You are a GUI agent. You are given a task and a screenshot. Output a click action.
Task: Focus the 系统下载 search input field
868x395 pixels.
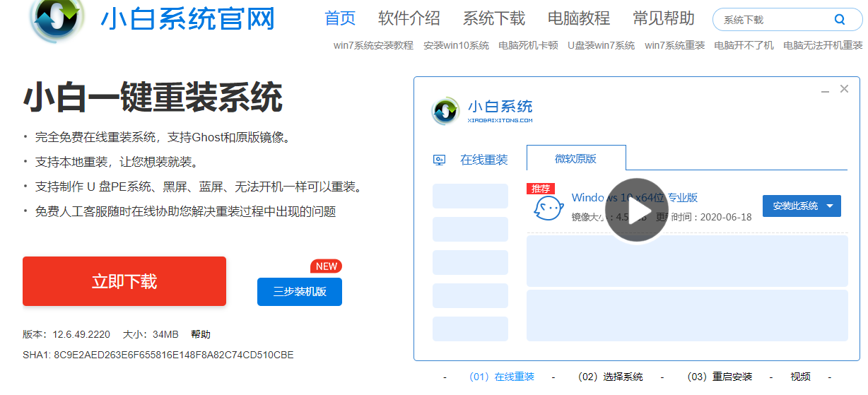pyautogui.click(x=774, y=20)
